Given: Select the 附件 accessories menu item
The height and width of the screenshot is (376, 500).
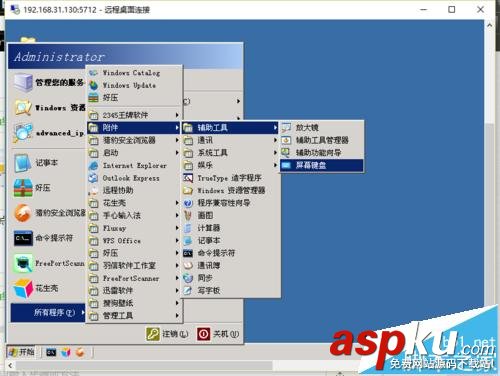Looking at the screenshot, I should pyautogui.click(x=134, y=127).
